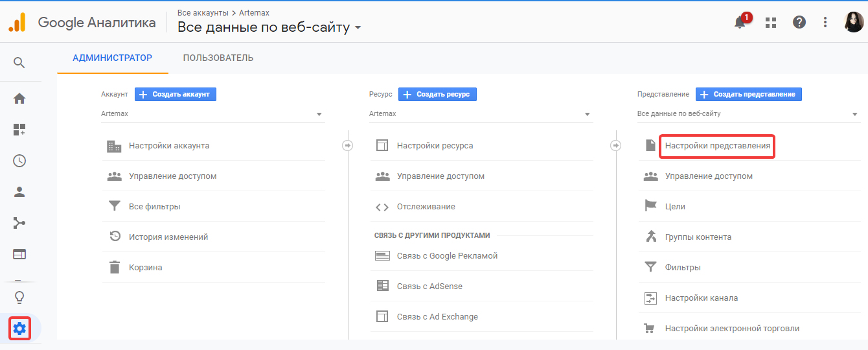Open the Customization dashboards icon in sidebar

click(x=19, y=130)
